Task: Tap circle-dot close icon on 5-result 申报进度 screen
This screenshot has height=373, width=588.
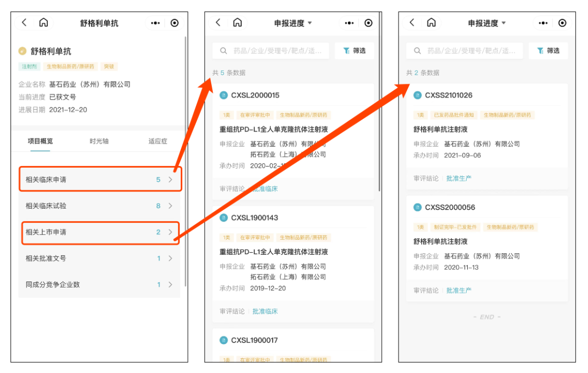Action: pyautogui.click(x=368, y=23)
